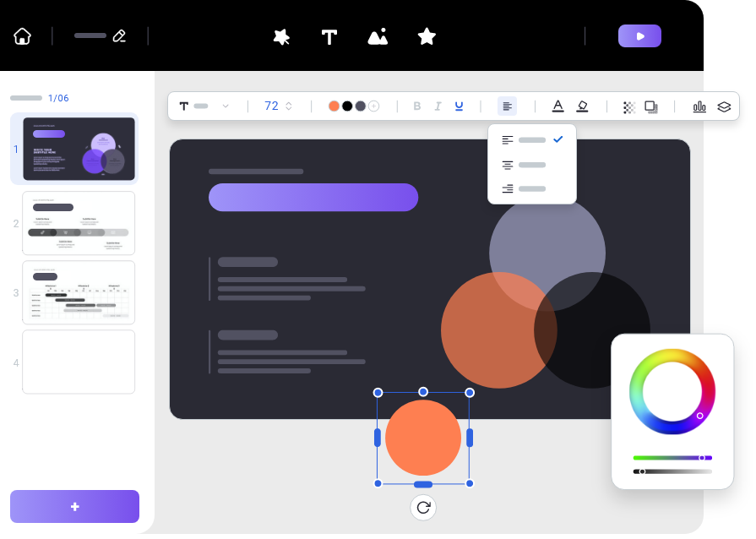
Task: Open the chart insertion tool
Action: (699, 106)
